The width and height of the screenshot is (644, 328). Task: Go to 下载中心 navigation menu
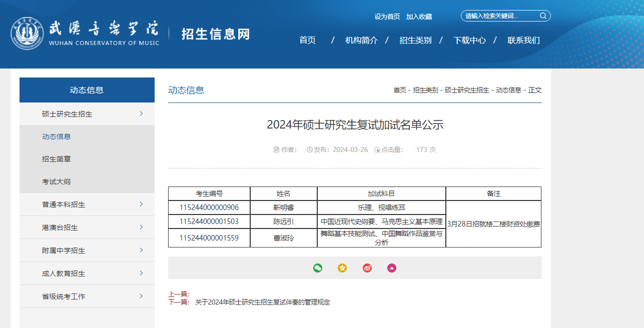pyautogui.click(x=469, y=40)
